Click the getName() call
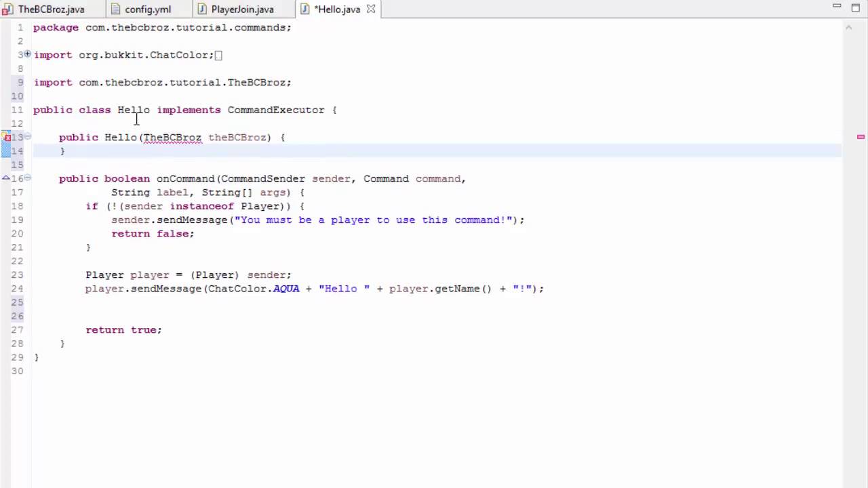868x488 pixels. pyautogui.click(x=463, y=289)
